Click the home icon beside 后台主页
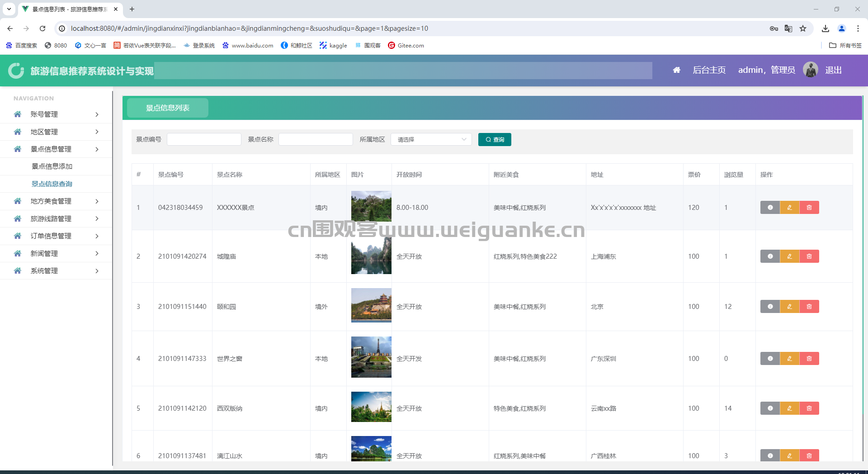The height and width of the screenshot is (474, 868). click(x=676, y=70)
